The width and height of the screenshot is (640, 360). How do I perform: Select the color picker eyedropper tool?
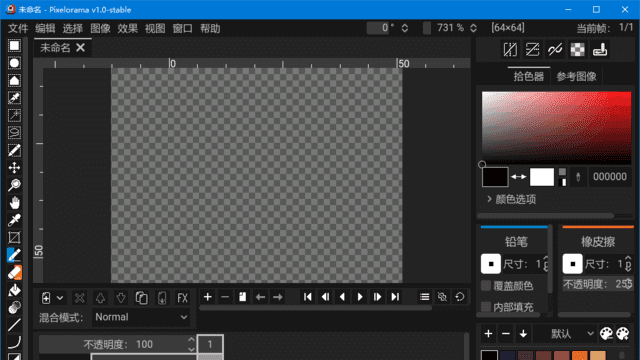point(14,220)
